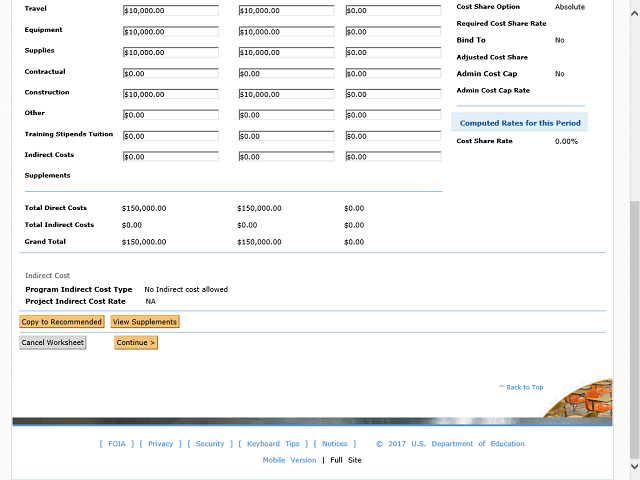Open the FOIA footer link

(117, 444)
